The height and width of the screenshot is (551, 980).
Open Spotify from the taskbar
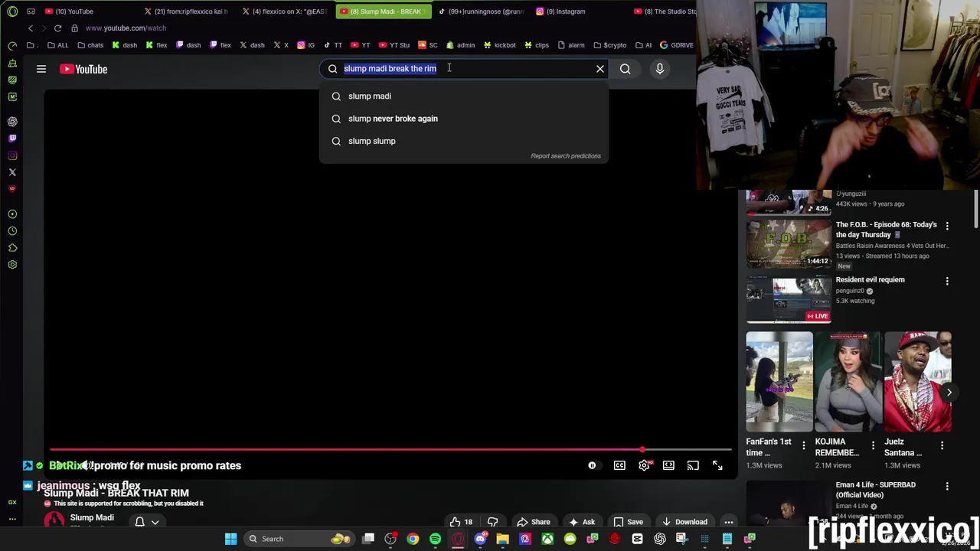tap(435, 539)
